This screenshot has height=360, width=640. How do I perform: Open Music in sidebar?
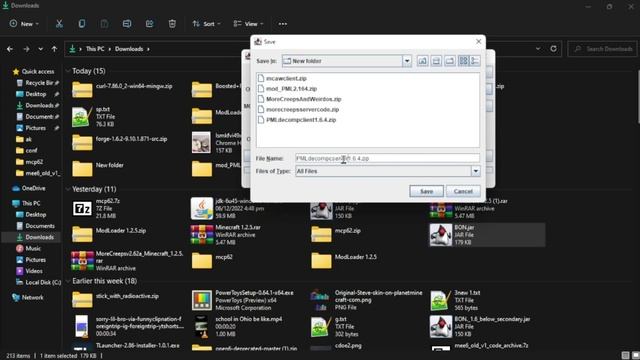[x=29, y=248]
